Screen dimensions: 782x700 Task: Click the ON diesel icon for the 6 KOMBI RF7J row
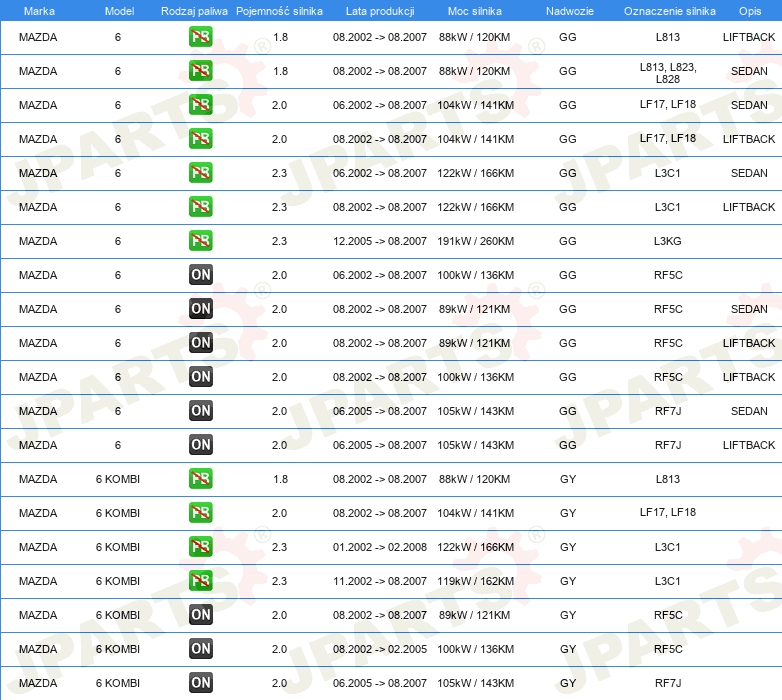coord(201,683)
